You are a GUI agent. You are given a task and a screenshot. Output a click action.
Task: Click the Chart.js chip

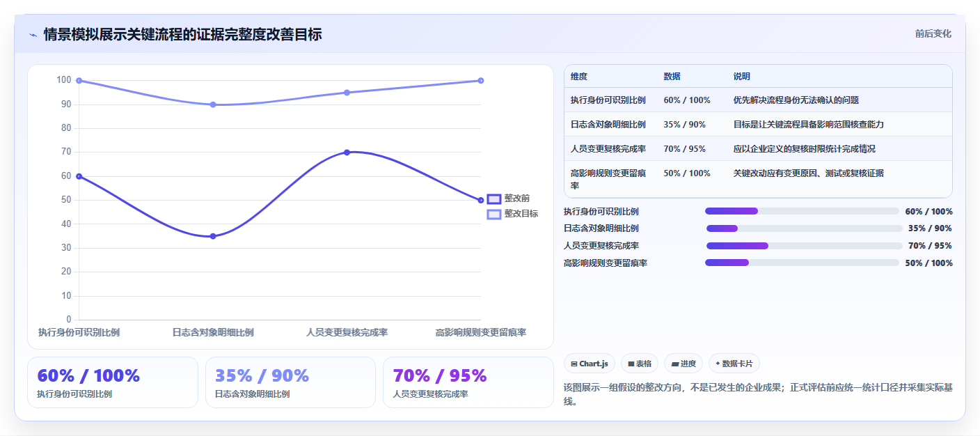coord(589,364)
